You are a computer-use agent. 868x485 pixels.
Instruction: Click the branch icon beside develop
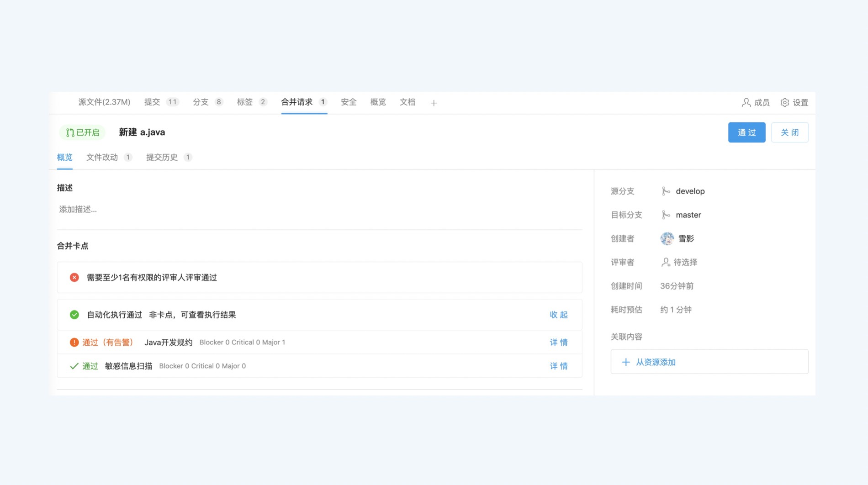tap(666, 191)
